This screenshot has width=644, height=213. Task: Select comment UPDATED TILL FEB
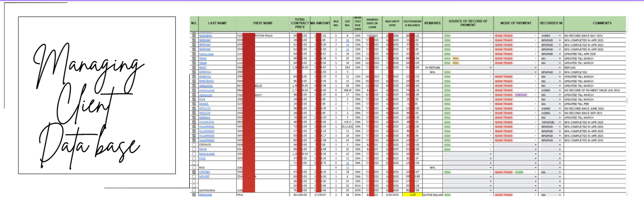[x=594, y=104]
